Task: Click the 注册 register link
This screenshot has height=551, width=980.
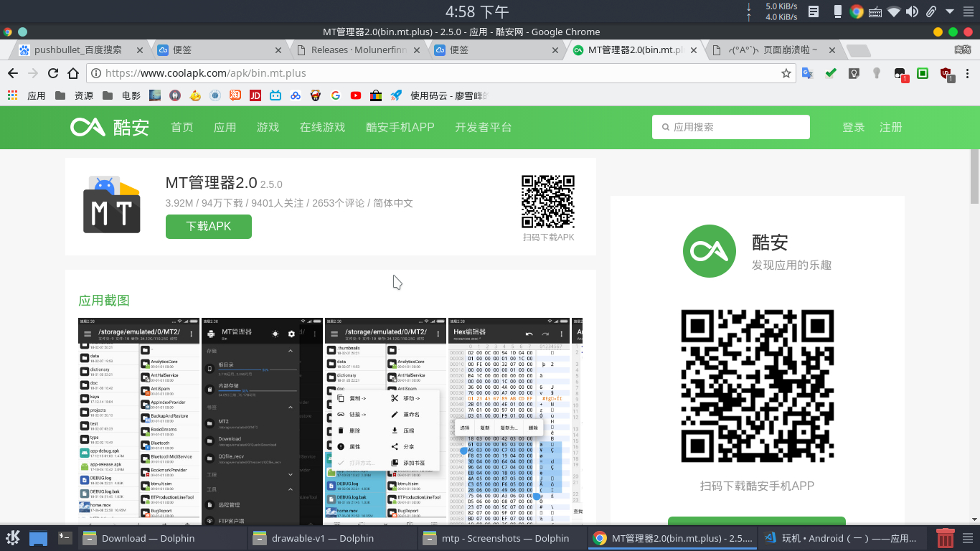Action: point(891,127)
